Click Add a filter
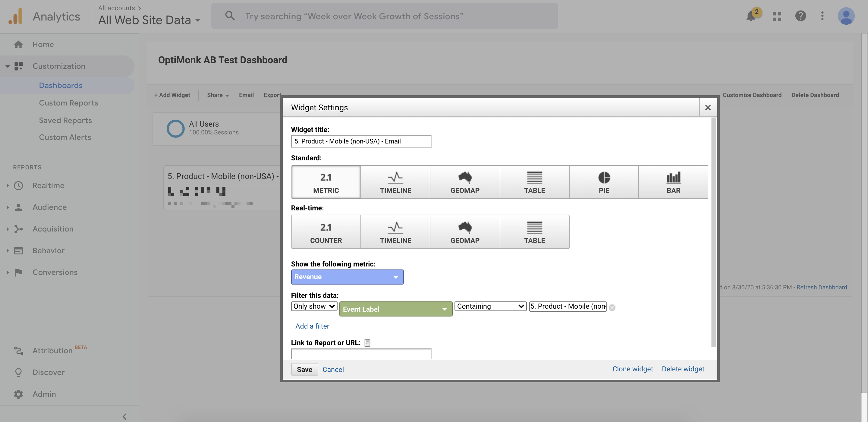This screenshot has width=868, height=422. pyautogui.click(x=312, y=326)
